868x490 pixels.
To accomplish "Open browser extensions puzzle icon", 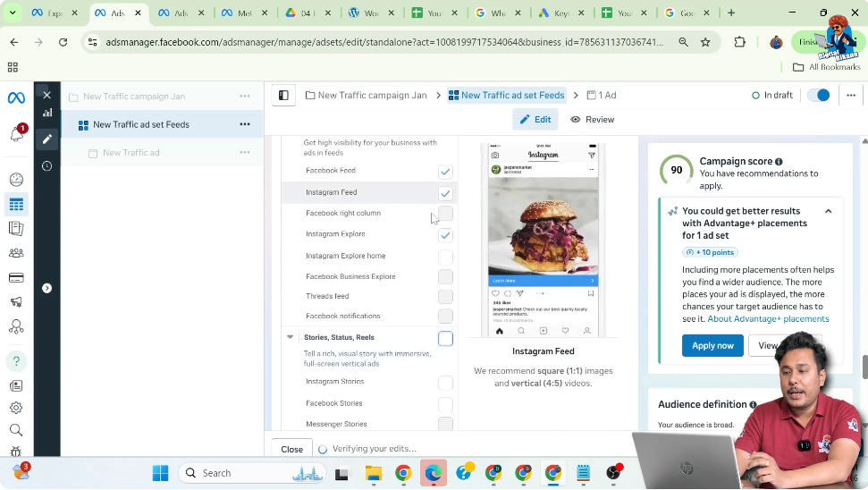I will (x=739, y=42).
